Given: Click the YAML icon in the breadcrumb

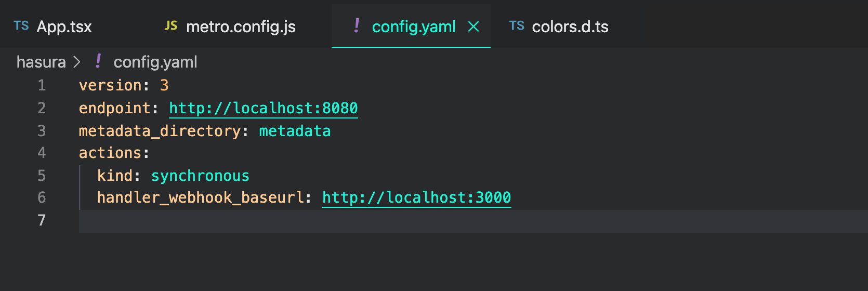Looking at the screenshot, I should click(98, 61).
